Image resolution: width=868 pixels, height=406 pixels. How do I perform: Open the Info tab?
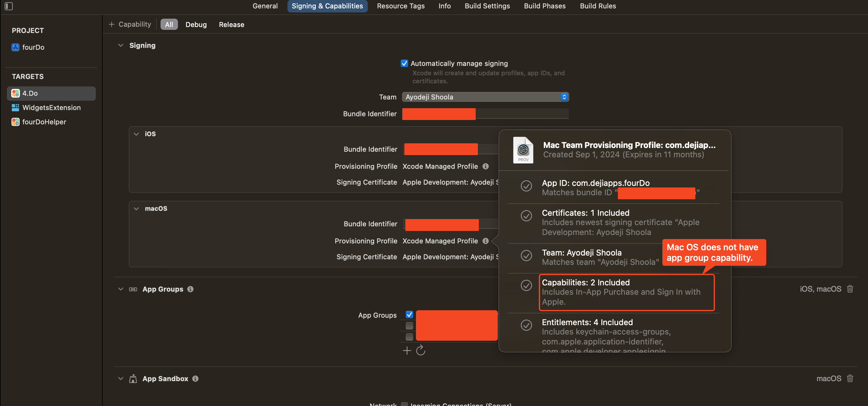(x=445, y=6)
